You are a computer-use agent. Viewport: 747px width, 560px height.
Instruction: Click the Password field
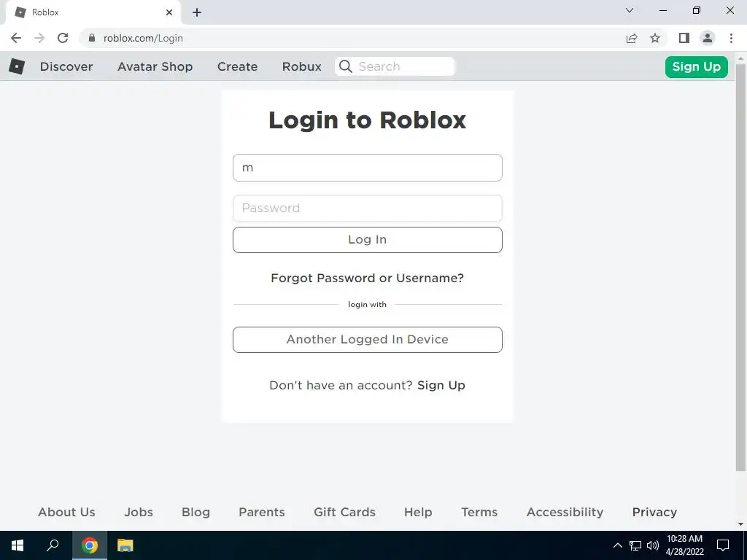(368, 208)
